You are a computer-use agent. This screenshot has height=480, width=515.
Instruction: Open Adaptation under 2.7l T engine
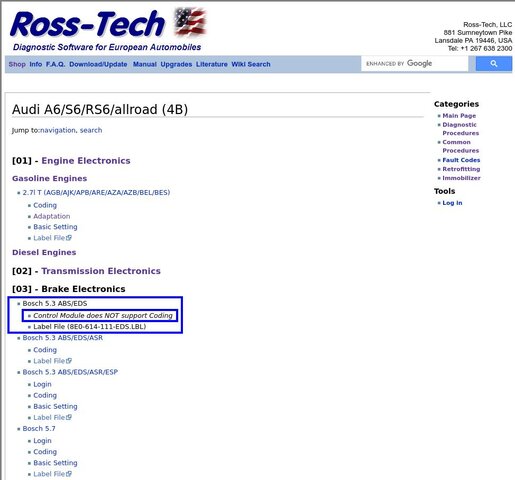click(x=52, y=216)
